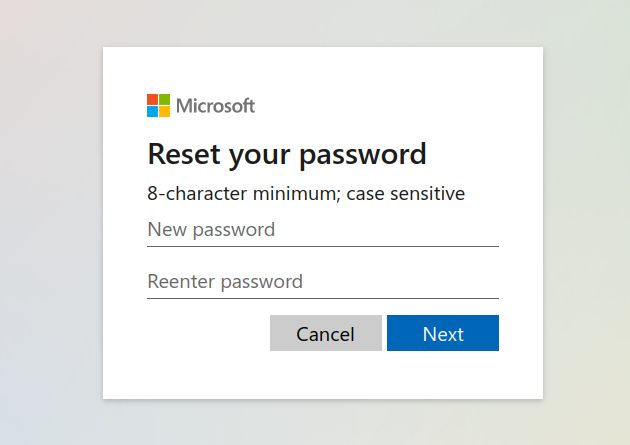The height and width of the screenshot is (445, 630).
Task: Click the red square in Microsoft logo
Action: coord(152,100)
